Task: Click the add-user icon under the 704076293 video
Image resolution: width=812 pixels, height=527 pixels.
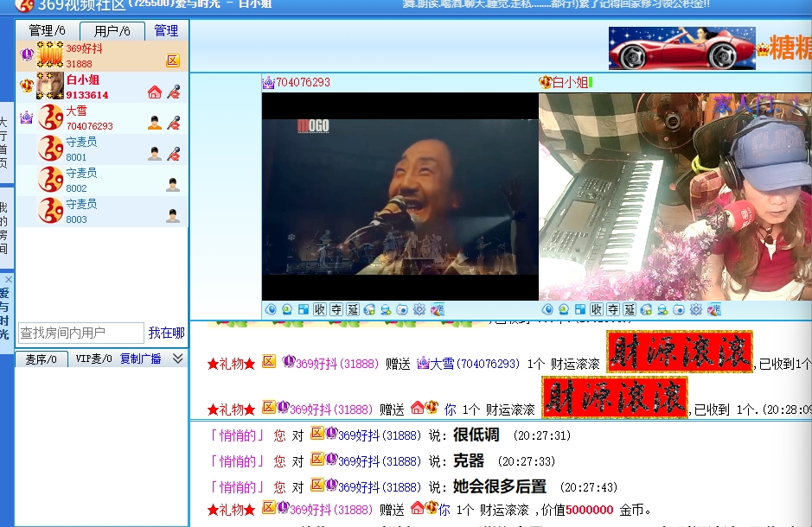Action: click(x=386, y=310)
